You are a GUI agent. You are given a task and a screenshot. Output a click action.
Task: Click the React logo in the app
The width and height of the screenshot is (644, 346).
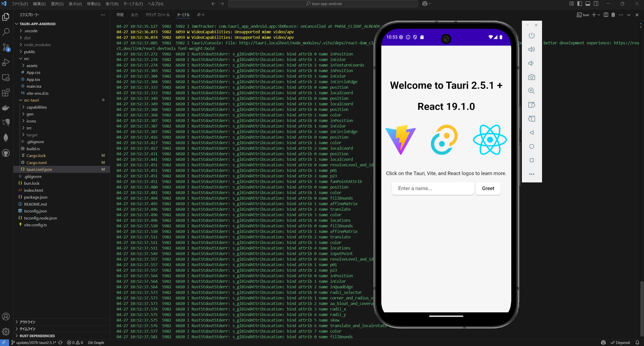[x=490, y=140]
